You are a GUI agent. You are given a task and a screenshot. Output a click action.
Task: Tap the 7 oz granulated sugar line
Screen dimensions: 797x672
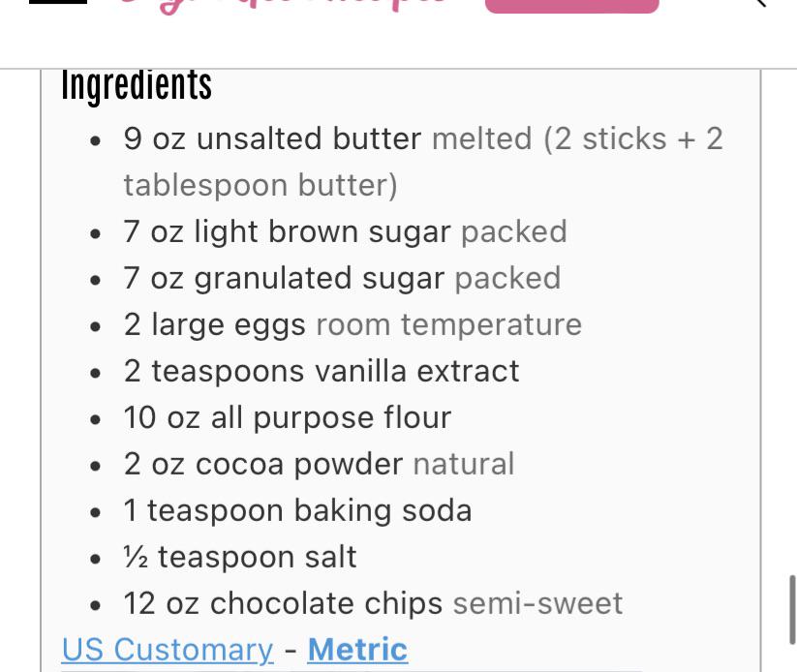pos(284,278)
